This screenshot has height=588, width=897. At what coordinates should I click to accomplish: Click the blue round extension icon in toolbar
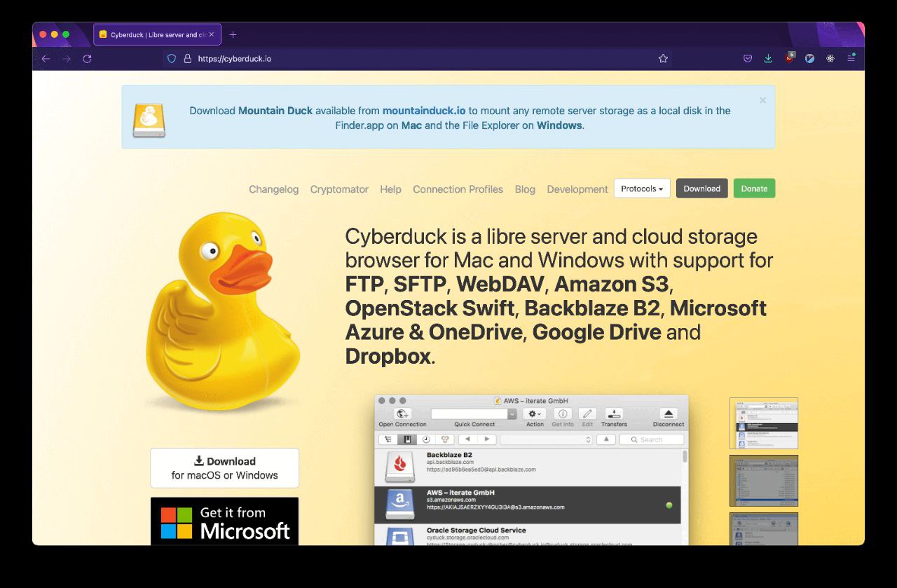coord(809,59)
